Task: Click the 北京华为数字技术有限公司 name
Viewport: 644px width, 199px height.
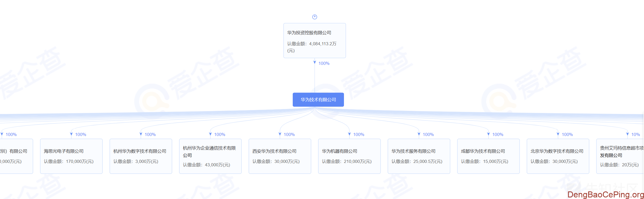Action: click(x=557, y=151)
